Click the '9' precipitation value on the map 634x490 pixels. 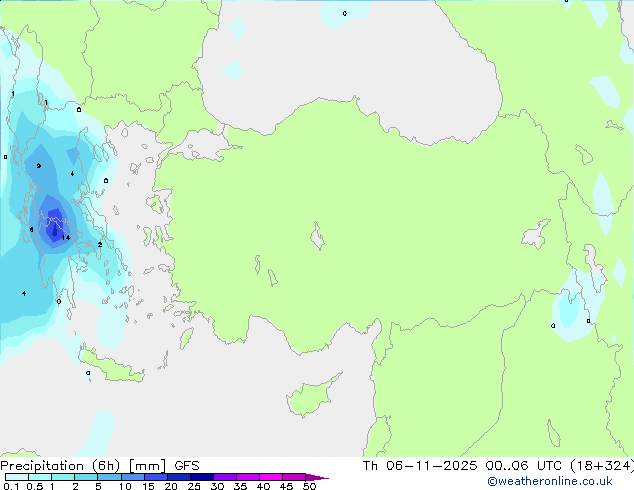point(38,166)
